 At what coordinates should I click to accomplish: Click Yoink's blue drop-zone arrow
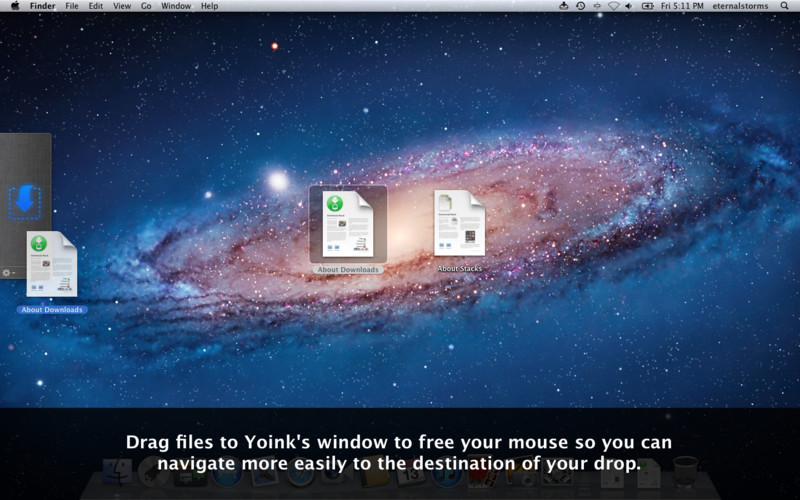point(24,202)
